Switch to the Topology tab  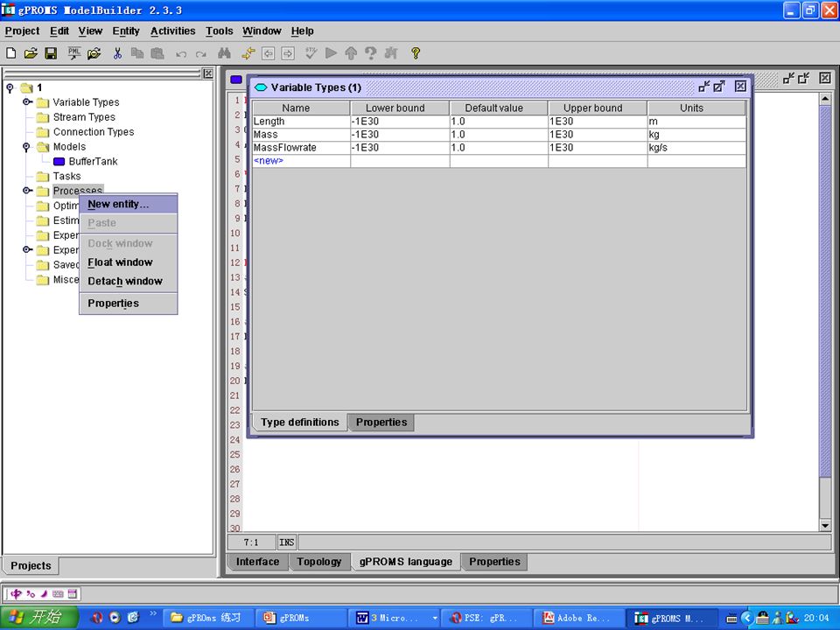pos(319,562)
